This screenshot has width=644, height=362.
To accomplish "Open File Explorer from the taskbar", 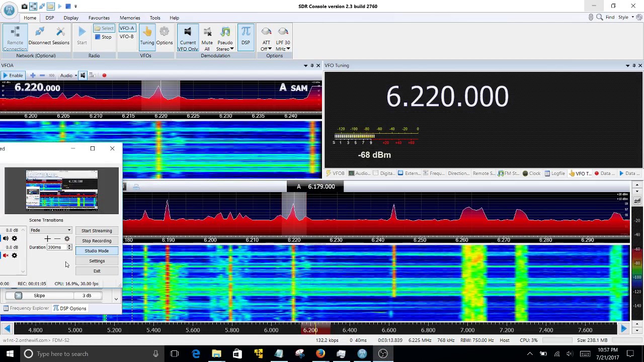I will point(216,353).
